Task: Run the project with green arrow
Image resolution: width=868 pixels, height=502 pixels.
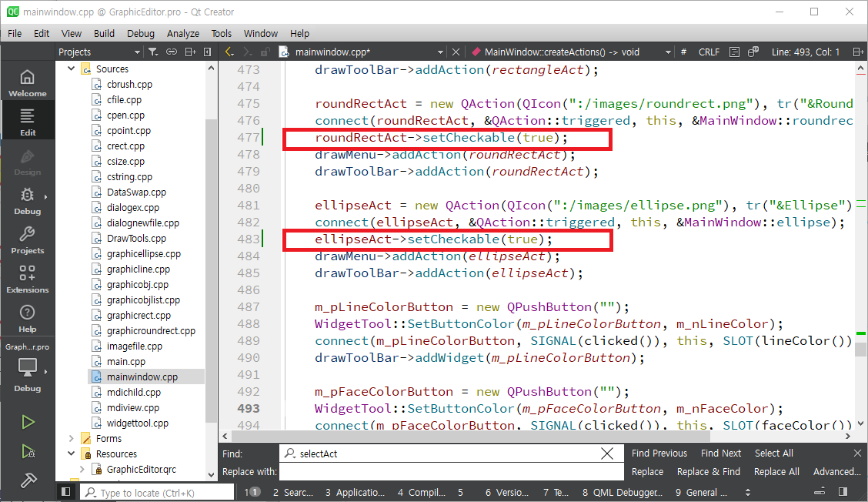Action: point(28,422)
